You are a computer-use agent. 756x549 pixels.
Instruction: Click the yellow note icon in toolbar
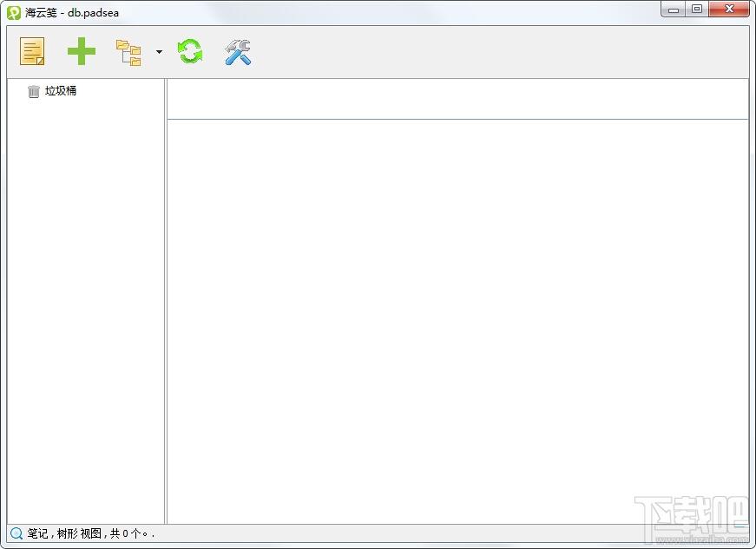(x=32, y=51)
